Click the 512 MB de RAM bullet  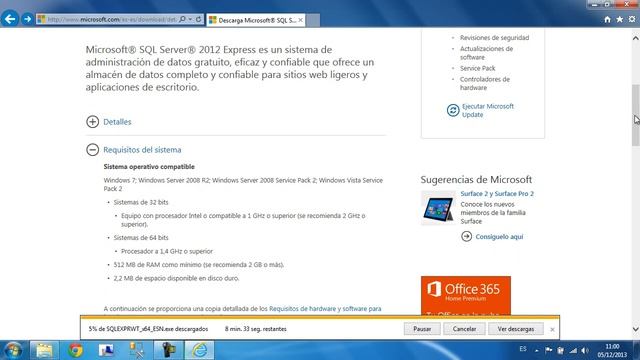click(199, 264)
